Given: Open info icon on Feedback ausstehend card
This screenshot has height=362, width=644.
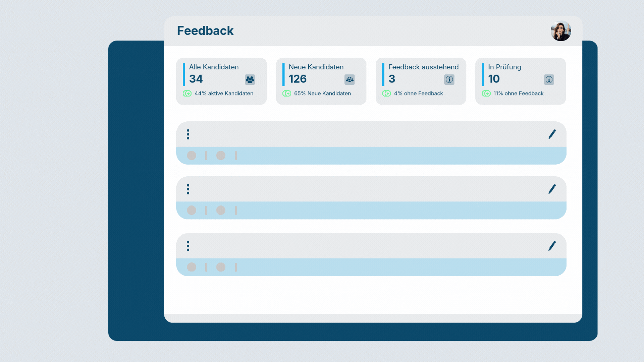Looking at the screenshot, I should click(x=449, y=79).
